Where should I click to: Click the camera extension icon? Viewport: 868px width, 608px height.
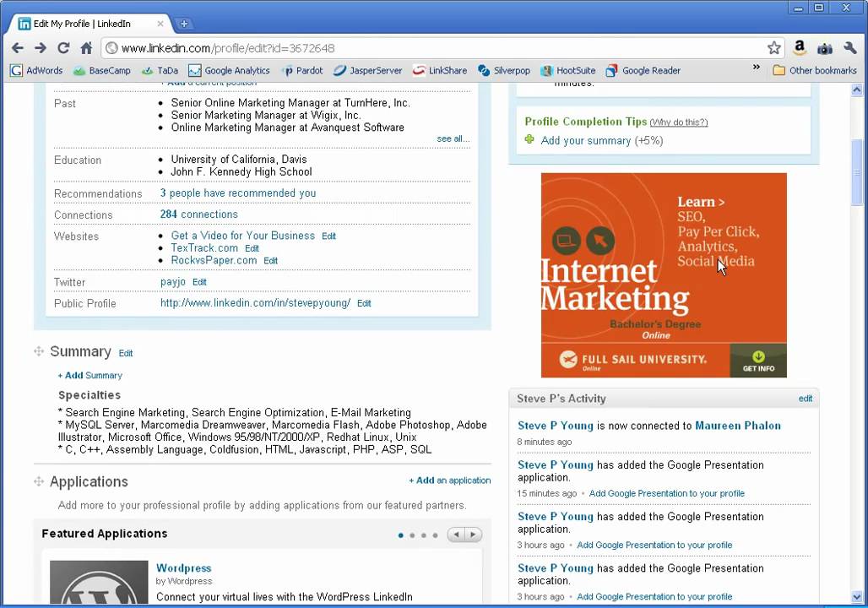pos(825,49)
